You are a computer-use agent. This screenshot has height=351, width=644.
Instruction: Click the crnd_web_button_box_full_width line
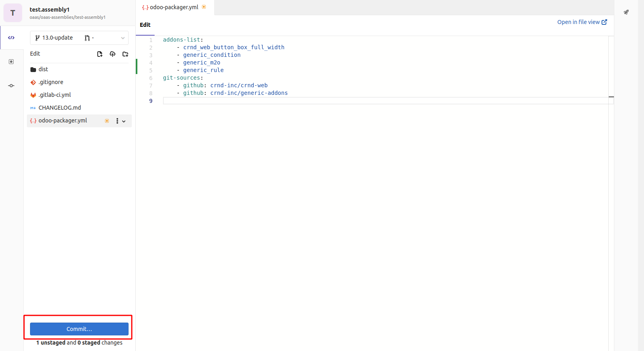tap(234, 47)
